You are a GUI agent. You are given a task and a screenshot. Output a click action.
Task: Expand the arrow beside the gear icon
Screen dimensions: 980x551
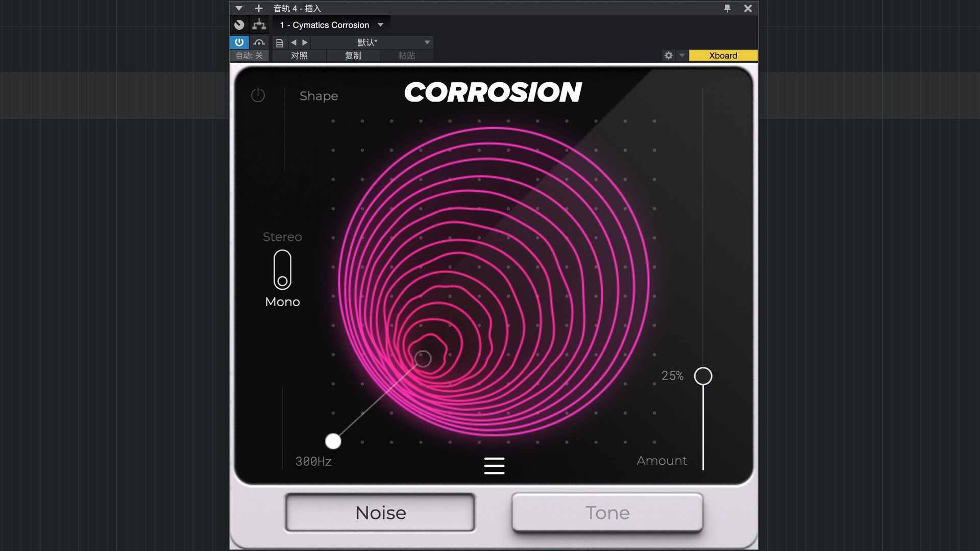[682, 56]
